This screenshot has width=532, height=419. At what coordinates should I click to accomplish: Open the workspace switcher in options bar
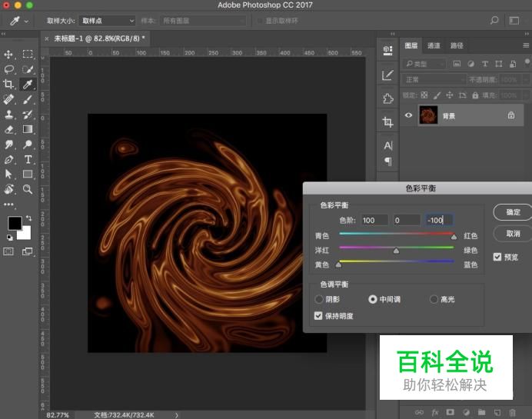coord(514,21)
